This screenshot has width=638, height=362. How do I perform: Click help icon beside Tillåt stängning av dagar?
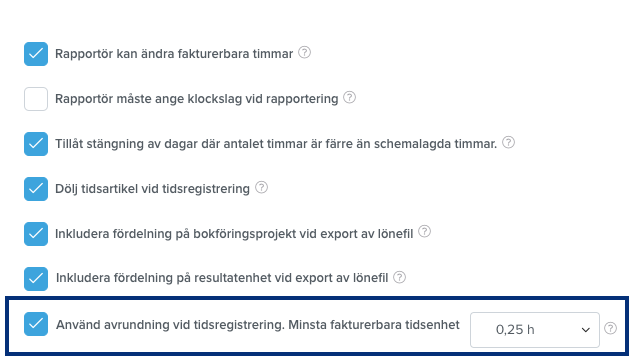point(508,143)
